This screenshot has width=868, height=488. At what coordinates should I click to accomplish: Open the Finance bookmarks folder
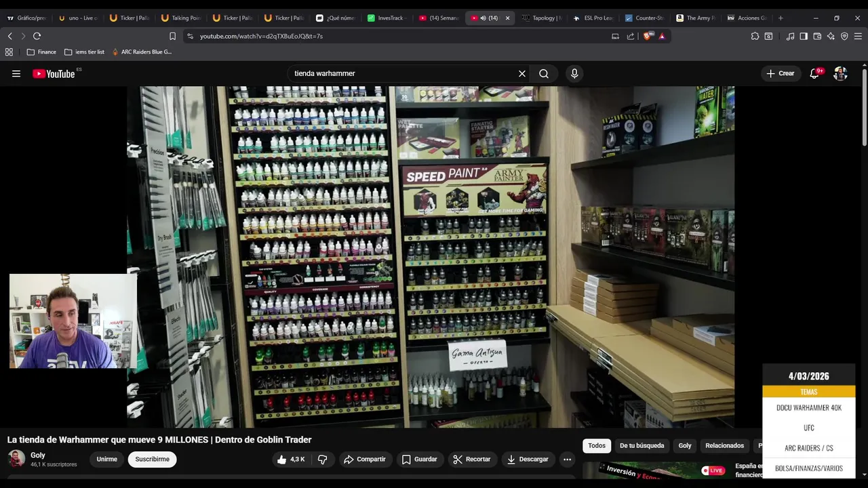pos(41,52)
